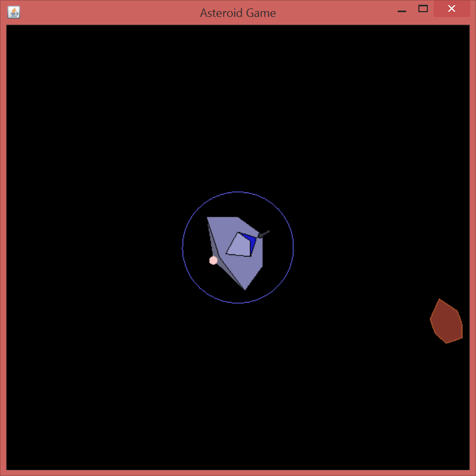Image resolution: width=476 pixels, height=476 pixels.
Task: Click the dark gray gun barrel on ship
Action: pos(264,233)
